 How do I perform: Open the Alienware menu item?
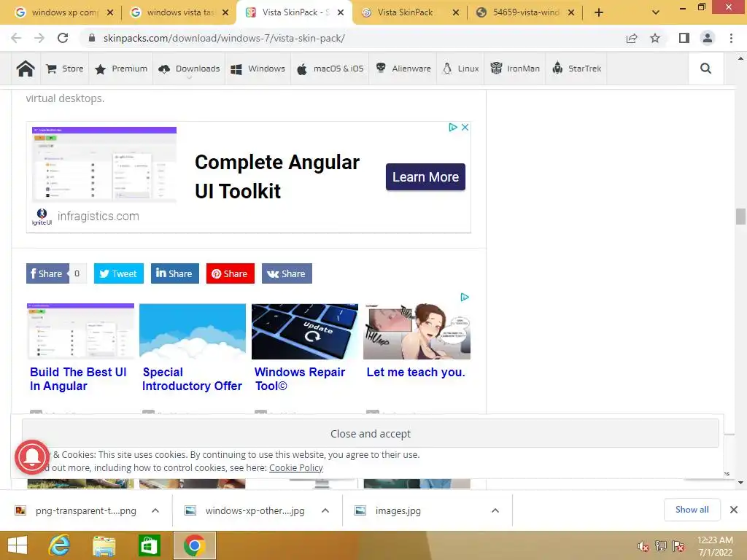403,69
